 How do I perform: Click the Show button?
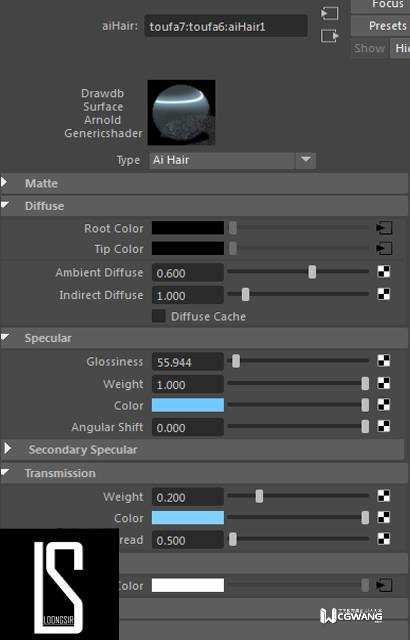click(x=369, y=48)
